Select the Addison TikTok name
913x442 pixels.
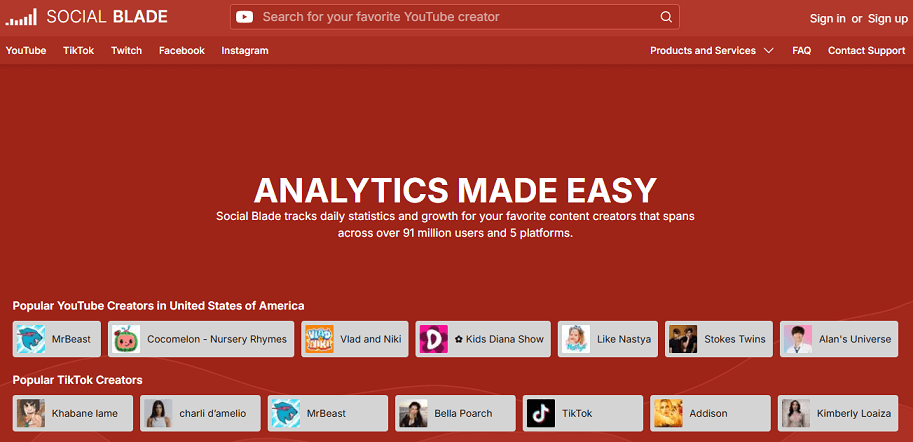click(708, 413)
